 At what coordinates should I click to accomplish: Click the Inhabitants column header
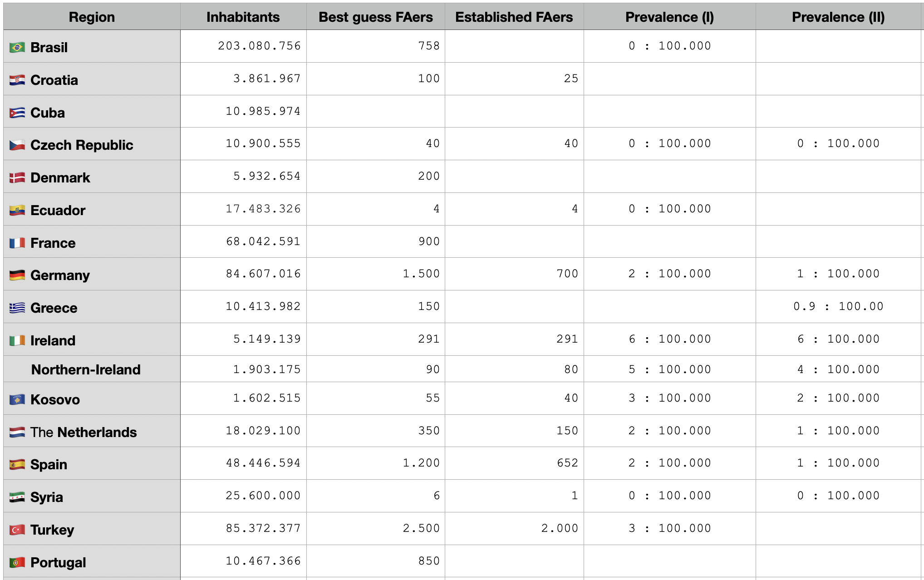(243, 17)
